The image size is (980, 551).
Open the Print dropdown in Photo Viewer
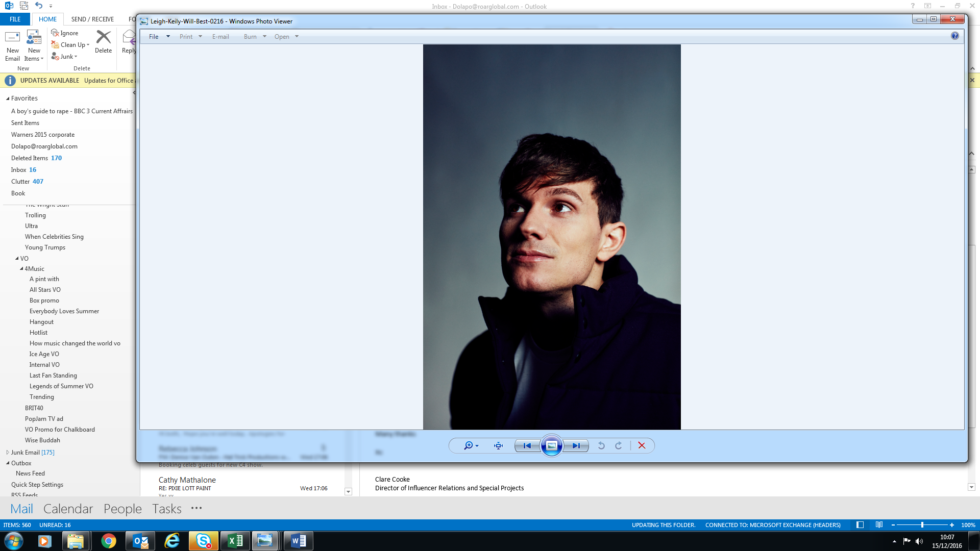point(191,37)
